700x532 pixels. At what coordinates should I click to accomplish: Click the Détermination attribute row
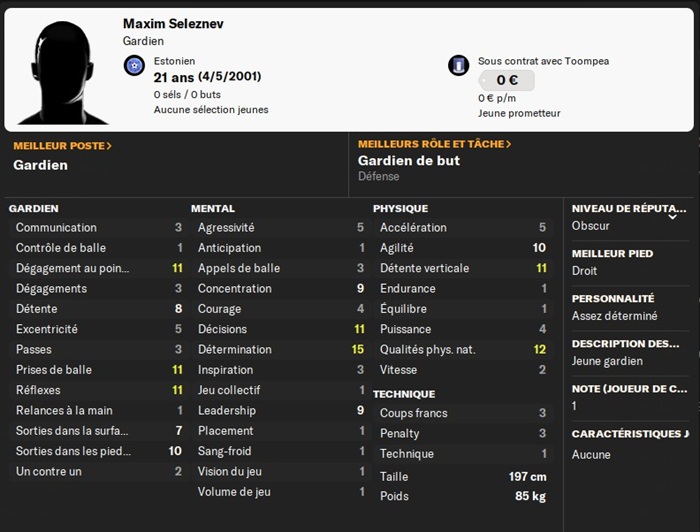[281, 349]
